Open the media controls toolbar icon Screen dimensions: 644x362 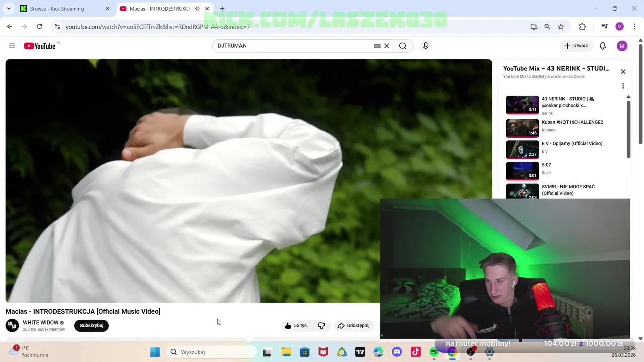(x=605, y=27)
